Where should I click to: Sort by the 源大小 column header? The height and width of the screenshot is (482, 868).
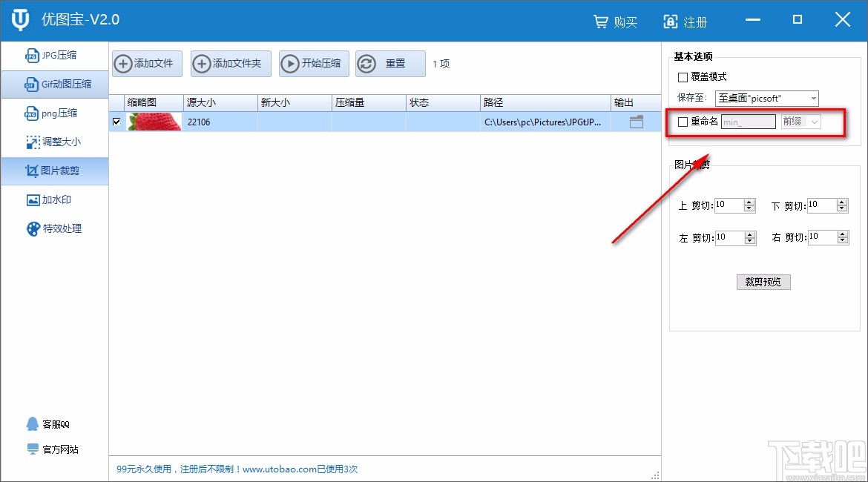point(220,102)
